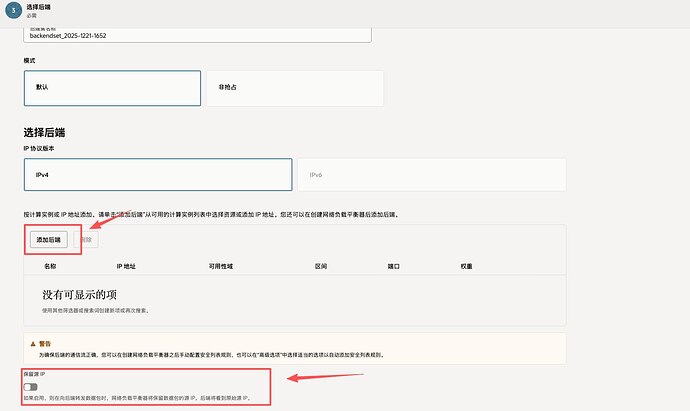Click the 可用性域 column header
The image size is (690, 411).
click(x=222, y=267)
